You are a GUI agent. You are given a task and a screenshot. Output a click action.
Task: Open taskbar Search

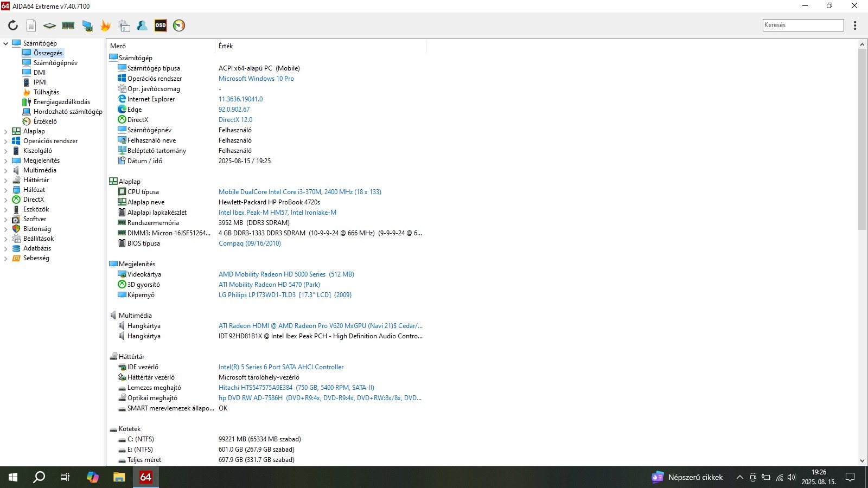coord(39,477)
